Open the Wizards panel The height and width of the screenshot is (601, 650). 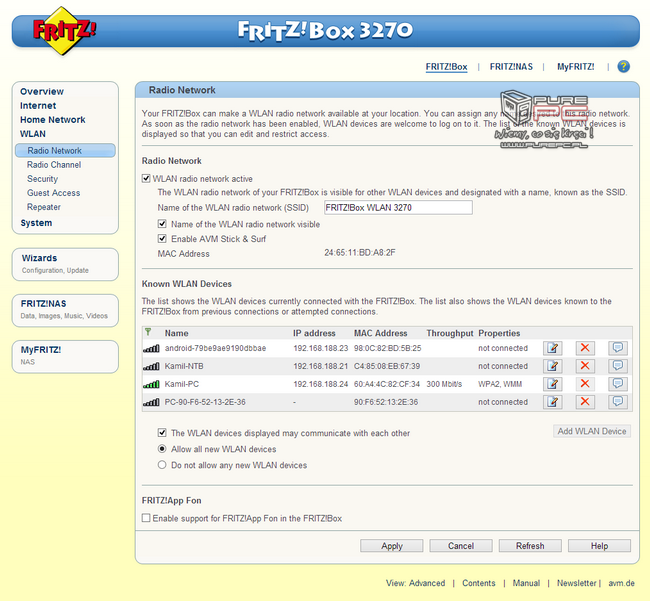[65, 264]
